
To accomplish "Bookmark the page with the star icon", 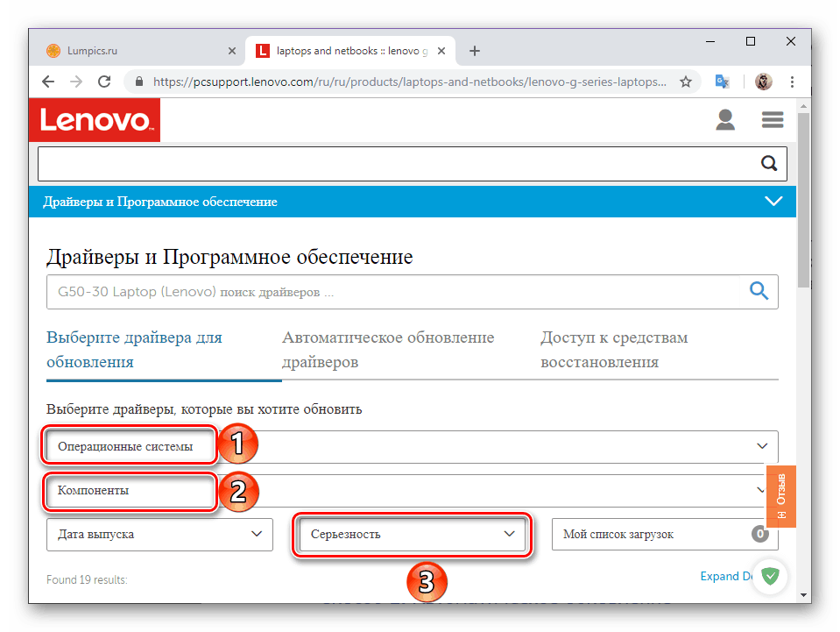I will pos(686,82).
